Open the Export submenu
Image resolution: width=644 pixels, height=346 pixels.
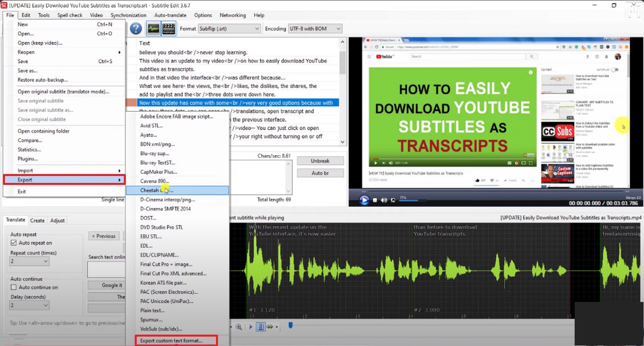click(64, 179)
